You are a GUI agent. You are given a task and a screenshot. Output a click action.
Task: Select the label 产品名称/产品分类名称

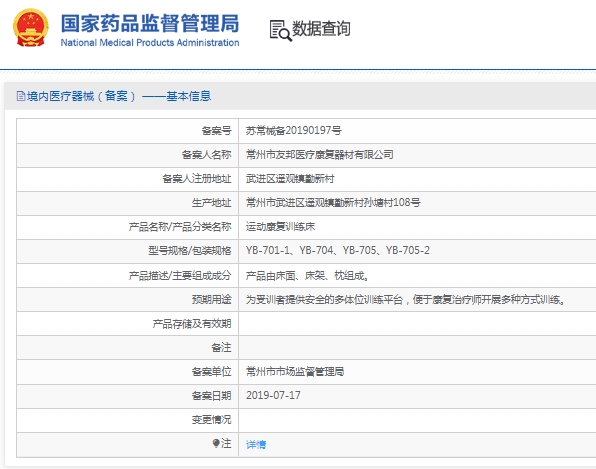click(x=180, y=227)
